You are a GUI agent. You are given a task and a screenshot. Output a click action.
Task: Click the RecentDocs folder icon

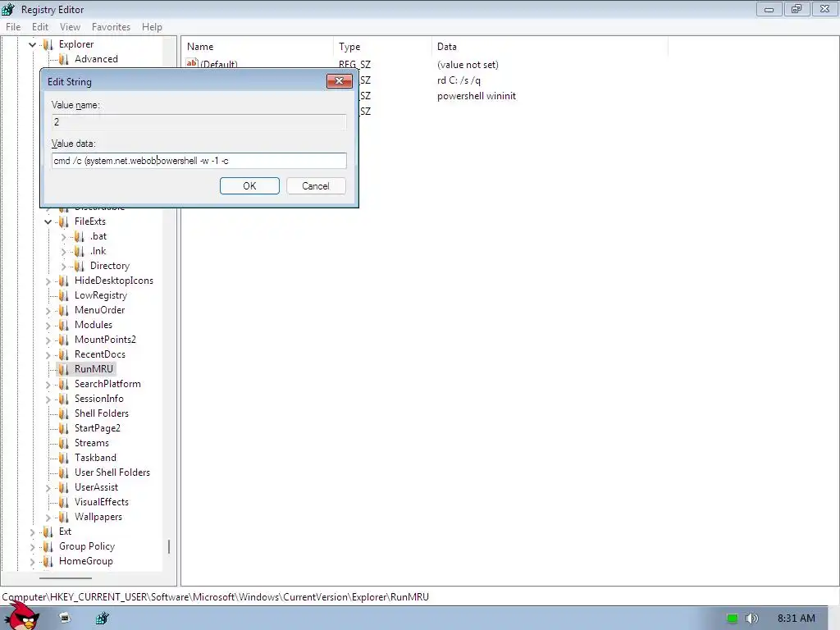coord(63,354)
